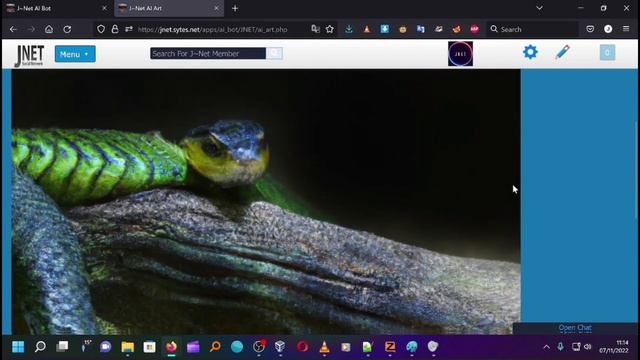Bookmark this page with the star
The image size is (640, 360).
point(330,29)
